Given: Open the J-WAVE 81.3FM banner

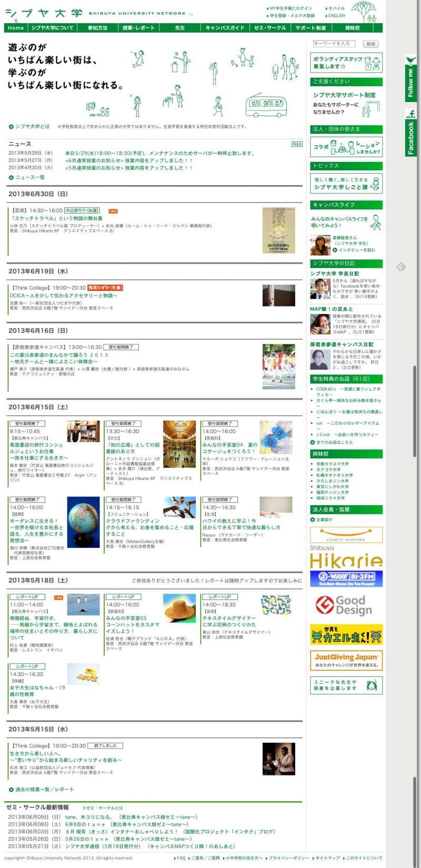Looking at the screenshot, I should point(346,579).
